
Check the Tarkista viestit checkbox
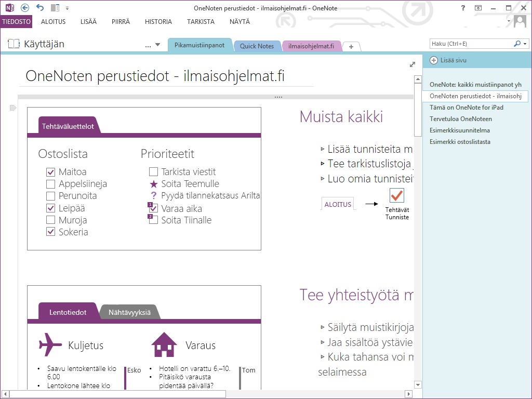153,171
